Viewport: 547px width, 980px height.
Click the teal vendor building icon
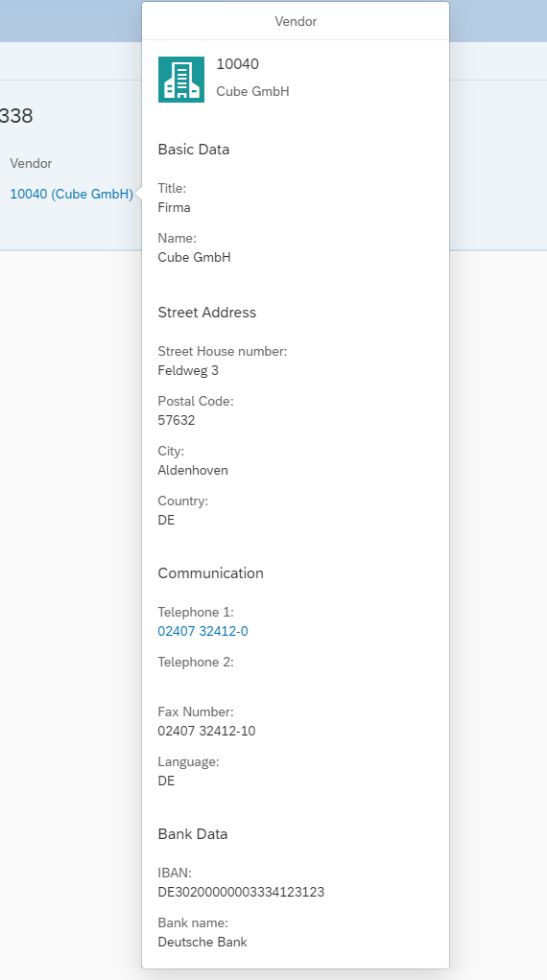[x=181, y=80]
